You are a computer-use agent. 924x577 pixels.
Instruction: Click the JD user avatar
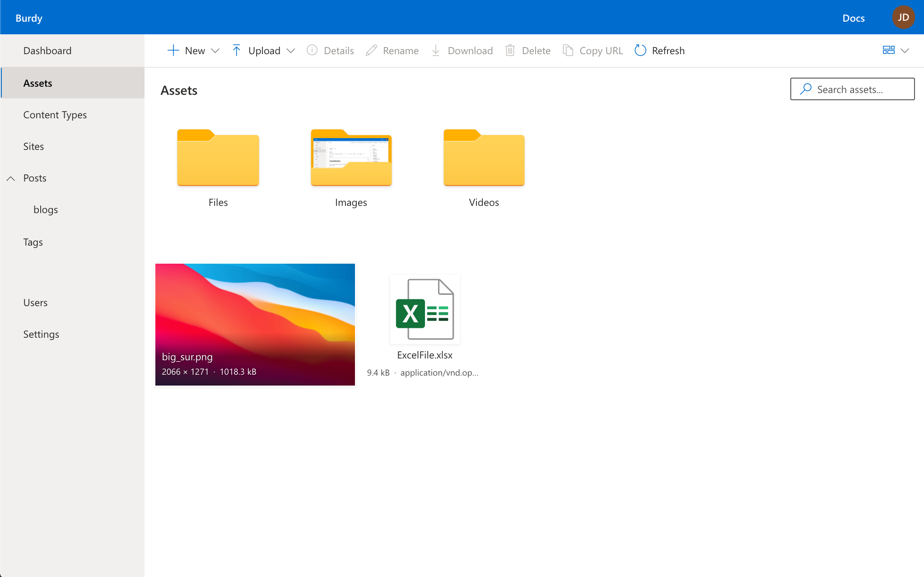coord(903,18)
